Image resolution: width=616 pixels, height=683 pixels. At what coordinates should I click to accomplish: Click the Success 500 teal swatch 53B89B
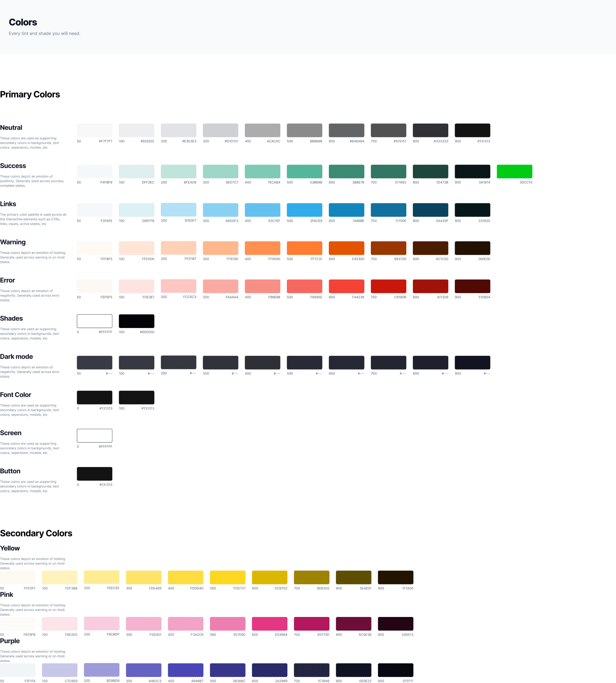[x=304, y=171]
